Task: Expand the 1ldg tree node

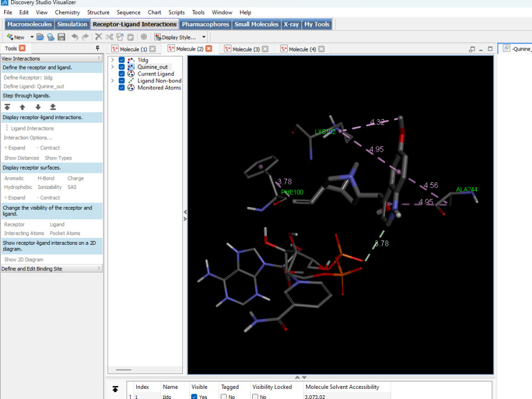Action: tap(112, 60)
